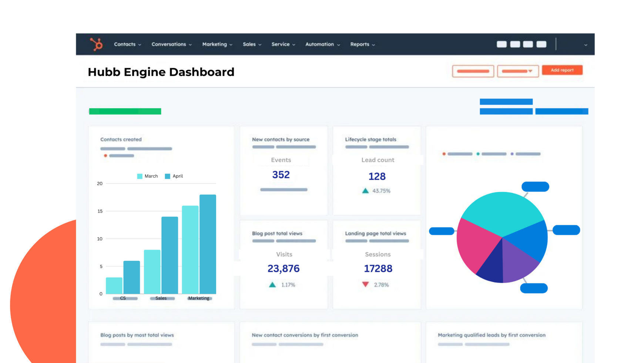Screen dimensions: 644x363
Task: Open the Marketing menu
Action: click(x=217, y=44)
